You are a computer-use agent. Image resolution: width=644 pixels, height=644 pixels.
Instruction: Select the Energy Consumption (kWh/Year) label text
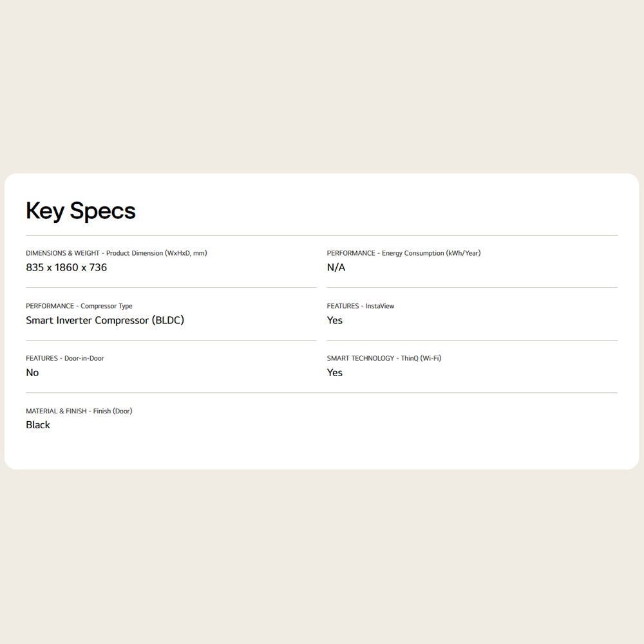click(x=431, y=253)
